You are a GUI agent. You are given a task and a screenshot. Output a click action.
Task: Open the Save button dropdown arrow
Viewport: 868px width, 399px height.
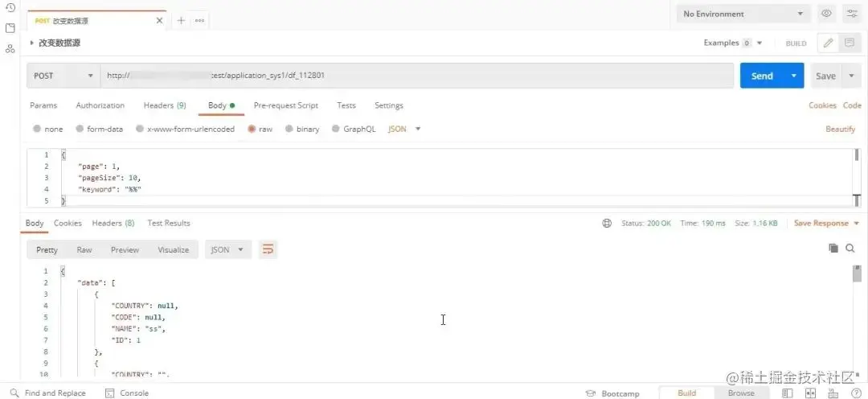(x=851, y=76)
